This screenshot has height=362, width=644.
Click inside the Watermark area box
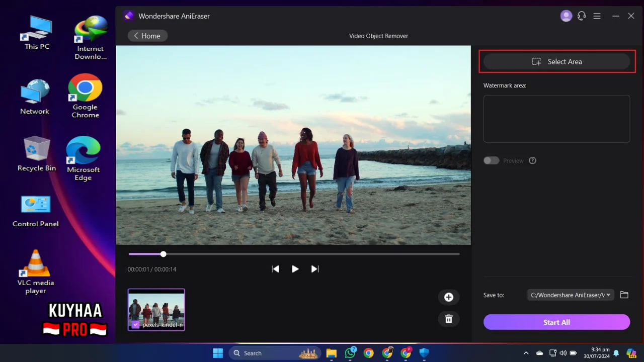[x=556, y=119]
